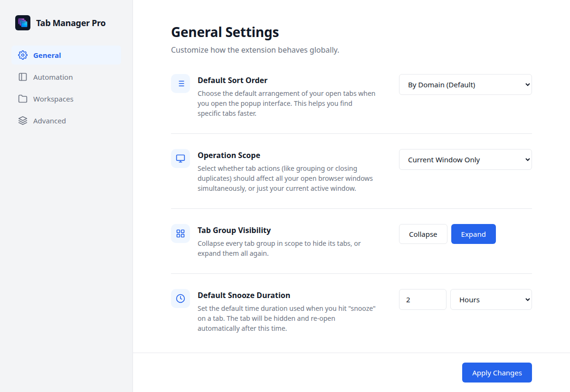This screenshot has height=392, width=570.
Task: Click the list icon for Default Sort Order
Action: click(180, 84)
